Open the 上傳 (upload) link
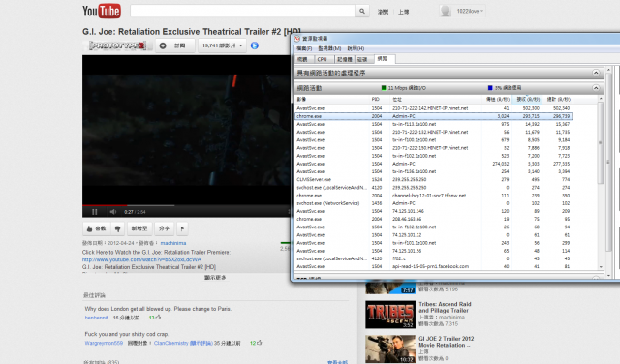 403,12
